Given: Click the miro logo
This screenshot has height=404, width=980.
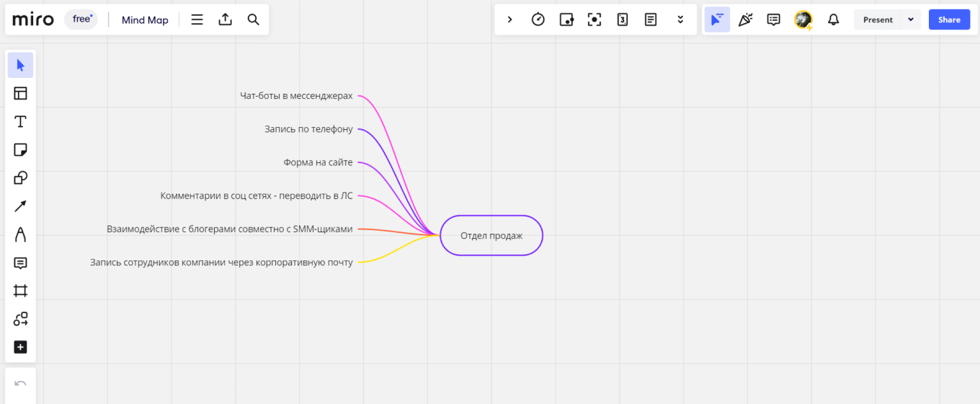Looking at the screenshot, I should [33, 19].
